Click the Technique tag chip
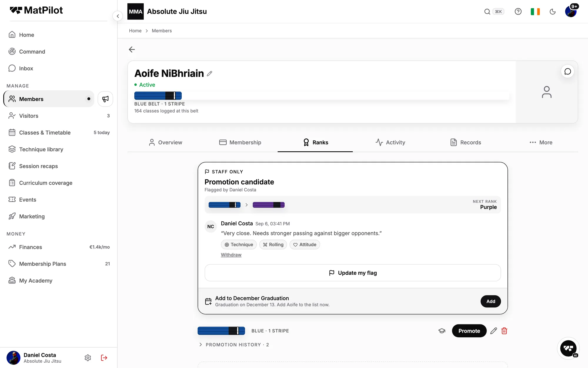The height and width of the screenshot is (368, 588). pos(239,245)
